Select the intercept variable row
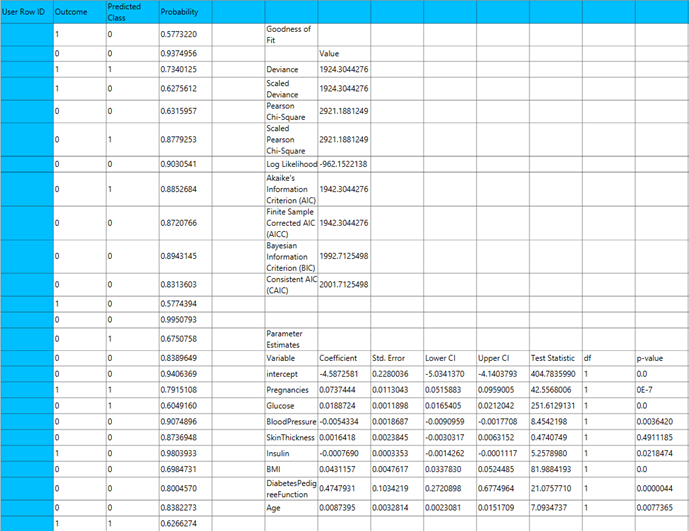The width and height of the screenshot is (689, 531). tap(291, 374)
